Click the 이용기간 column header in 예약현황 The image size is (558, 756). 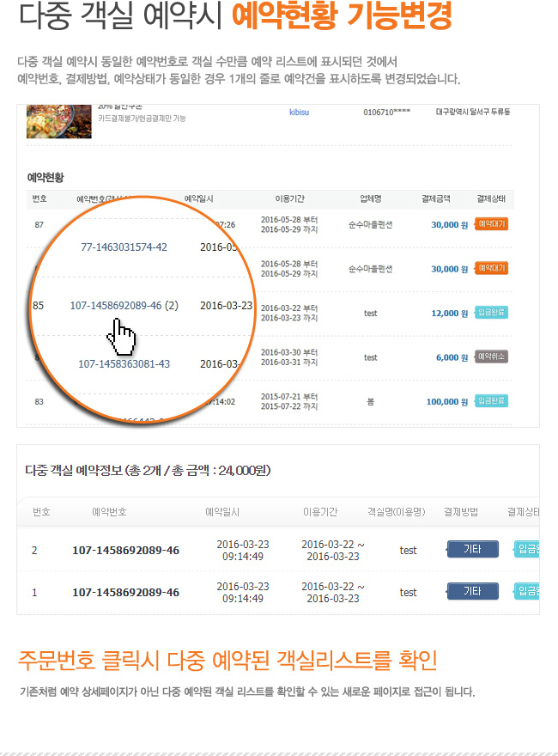[289, 198]
